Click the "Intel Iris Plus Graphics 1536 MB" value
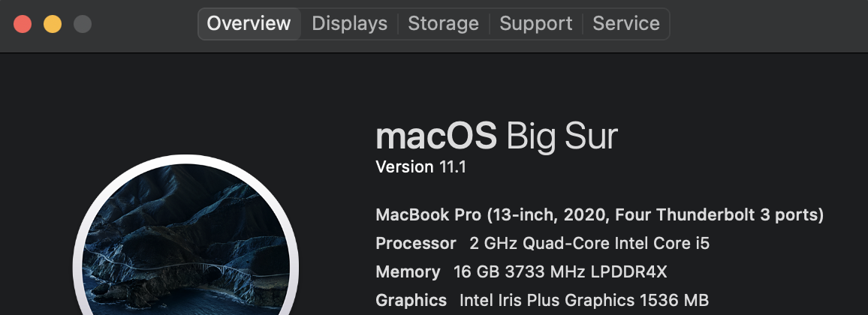The width and height of the screenshot is (868, 315). click(x=583, y=301)
